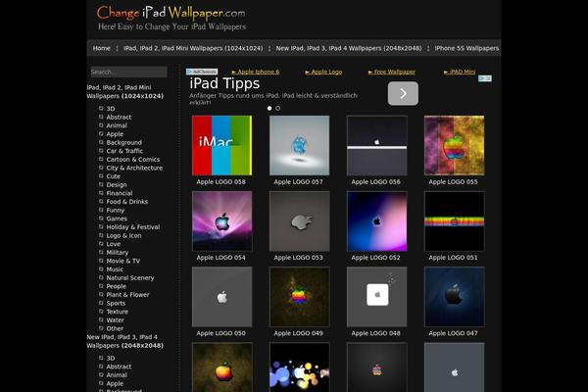This screenshot has height=392, width=588.
Task: Open the Food & Drinks category
Action: [x=127, y=202]
